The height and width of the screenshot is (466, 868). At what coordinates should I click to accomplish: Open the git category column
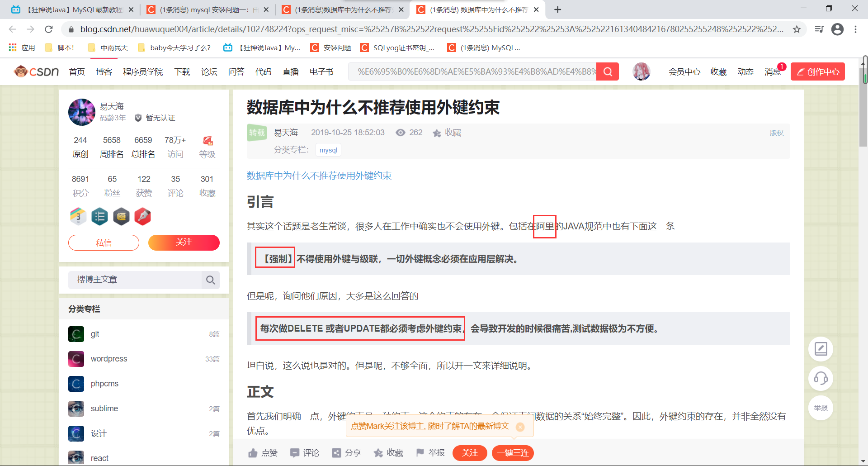pos(144,334)
